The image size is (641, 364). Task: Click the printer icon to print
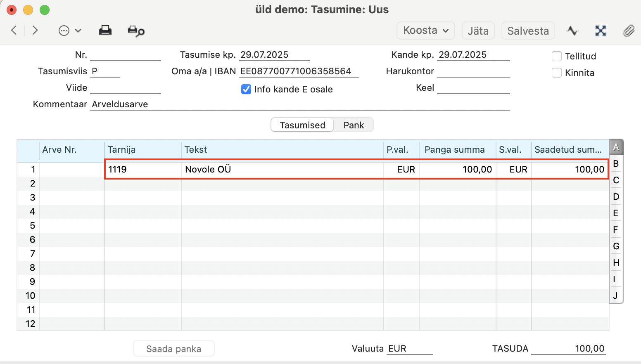coord(105,31)
